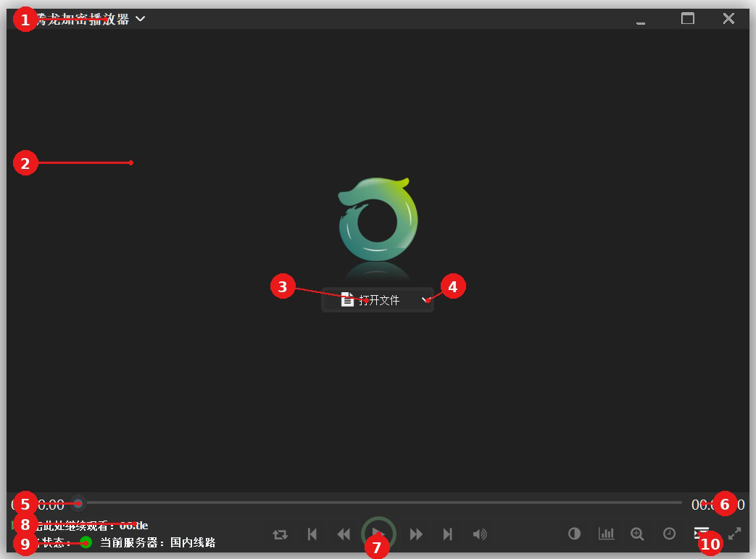The height and width of the screenshot is (559, 756).
Task: Show the playlist panel icon
Action: (x=702, y=533)
